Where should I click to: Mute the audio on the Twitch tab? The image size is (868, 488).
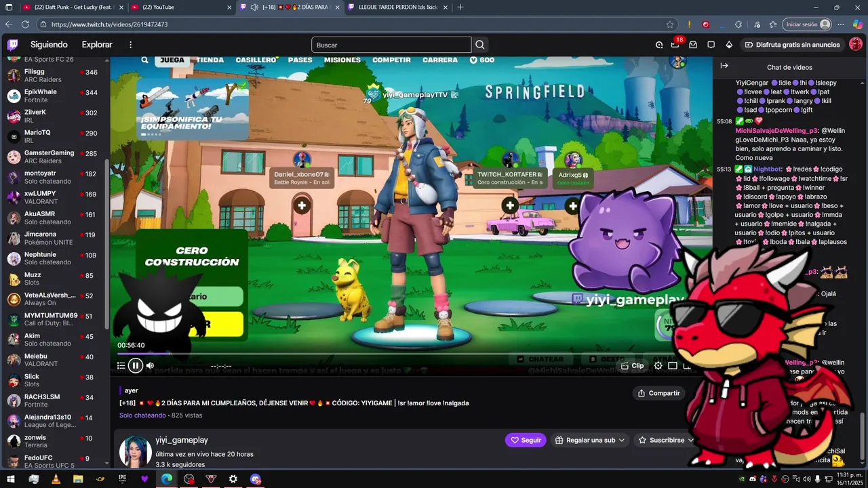point(254,7)
